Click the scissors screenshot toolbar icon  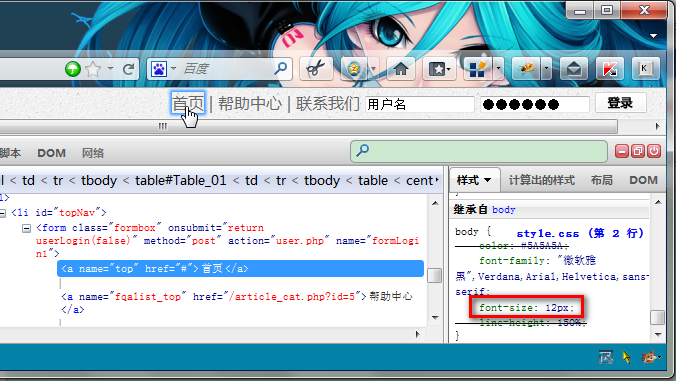pyautogui.click(x=316, y=69)
